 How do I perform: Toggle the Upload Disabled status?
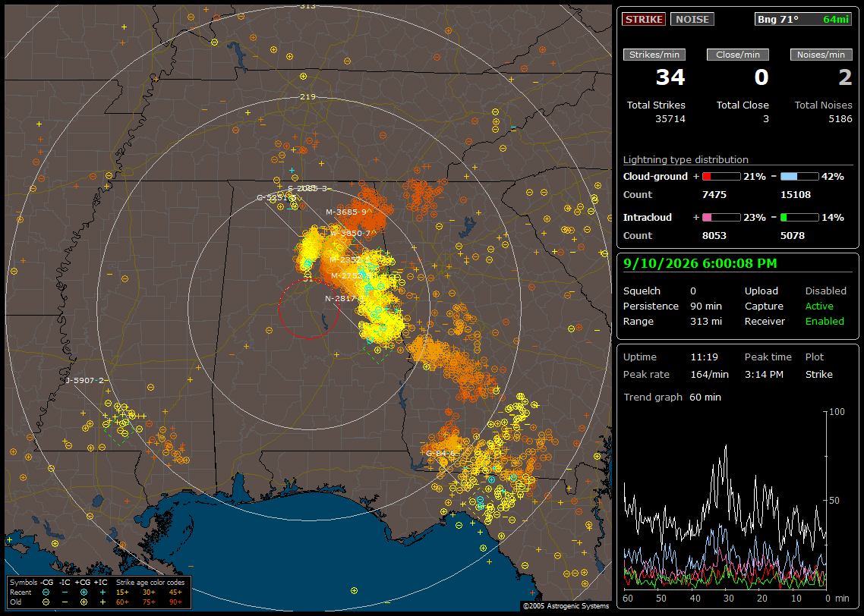(825, 291)
